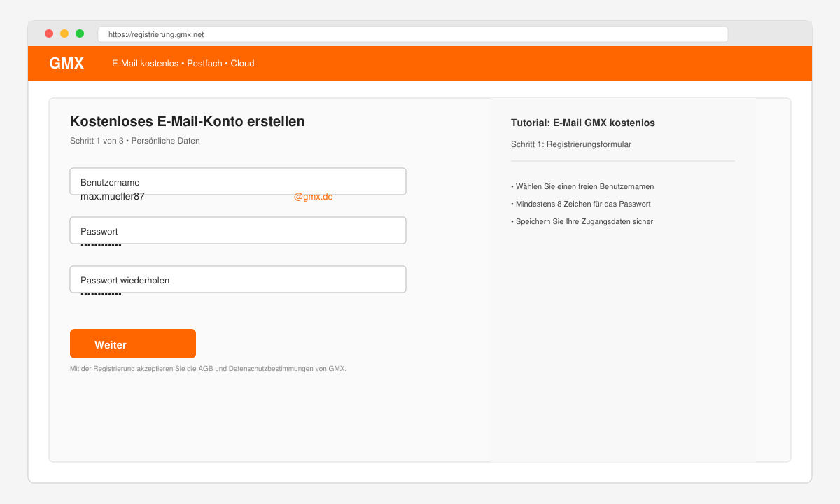Click heading Kostenloses E-Mail-Konto erstellen
The height and width of the screenshot is (504, 840).
coord(188,121)
